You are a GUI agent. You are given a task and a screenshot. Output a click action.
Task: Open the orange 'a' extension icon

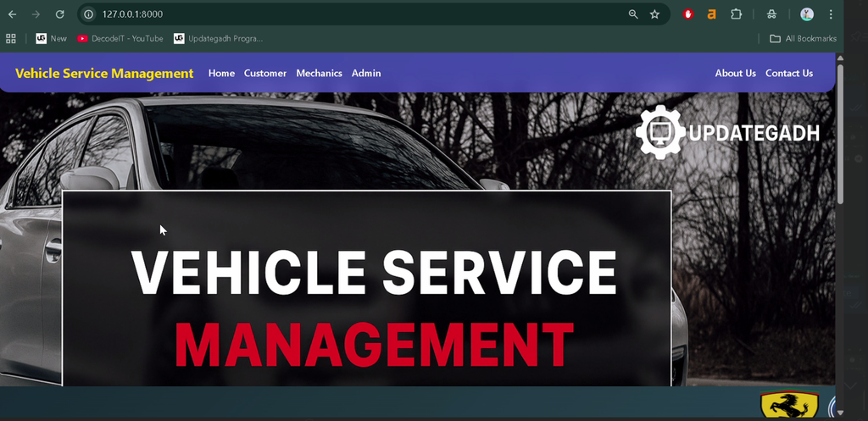tap(712, 14)
